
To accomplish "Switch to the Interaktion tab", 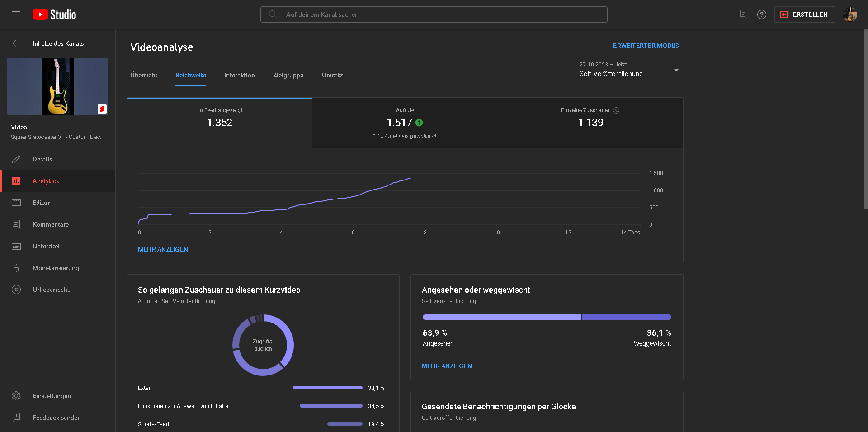I will pyautogui.click(x=239, y=75).
